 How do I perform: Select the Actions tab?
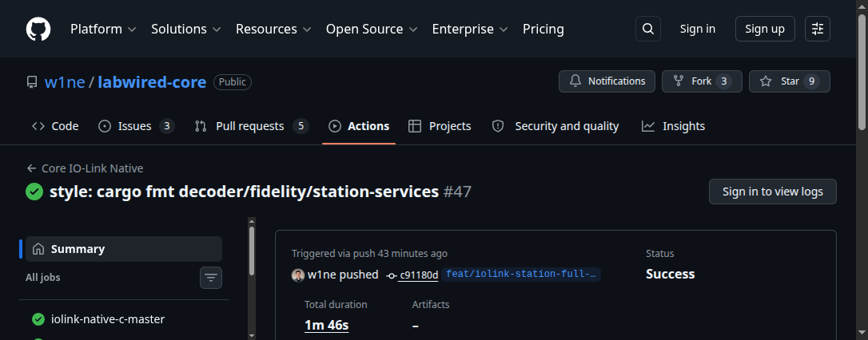click(359, 126)
